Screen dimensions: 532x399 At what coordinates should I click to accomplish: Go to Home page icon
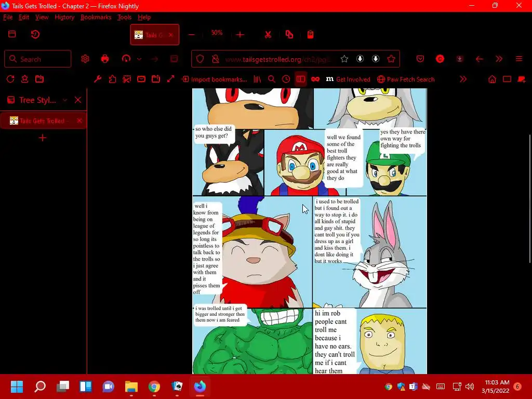click(492, 79)
